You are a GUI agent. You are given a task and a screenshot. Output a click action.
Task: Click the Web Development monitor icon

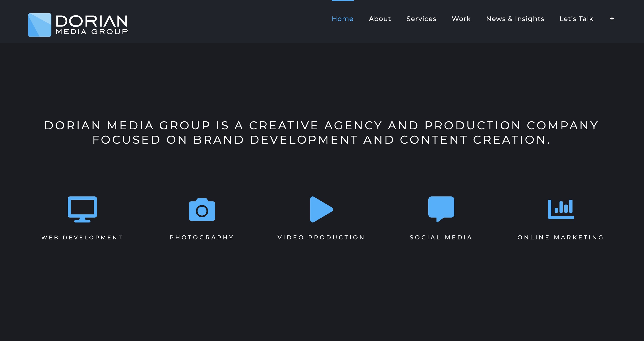point(82,209)
